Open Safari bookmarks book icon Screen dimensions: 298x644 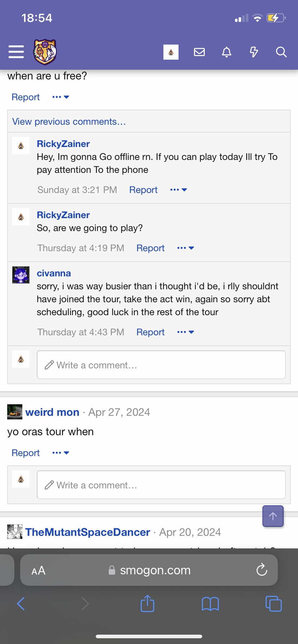pyautogui.click(x=211, y=604)
